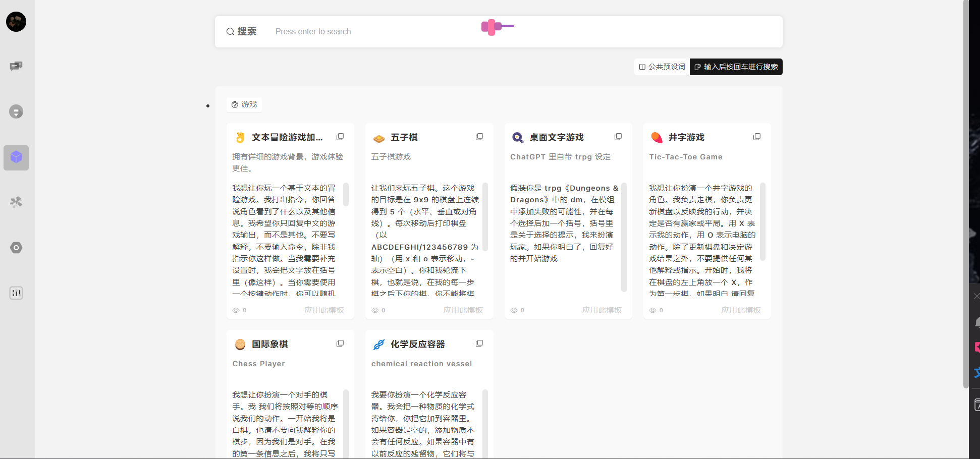This screenshot has width=980, height=459.
Task: Copy the 化学反应容器 card prompt
Action: tap(479, 343)
